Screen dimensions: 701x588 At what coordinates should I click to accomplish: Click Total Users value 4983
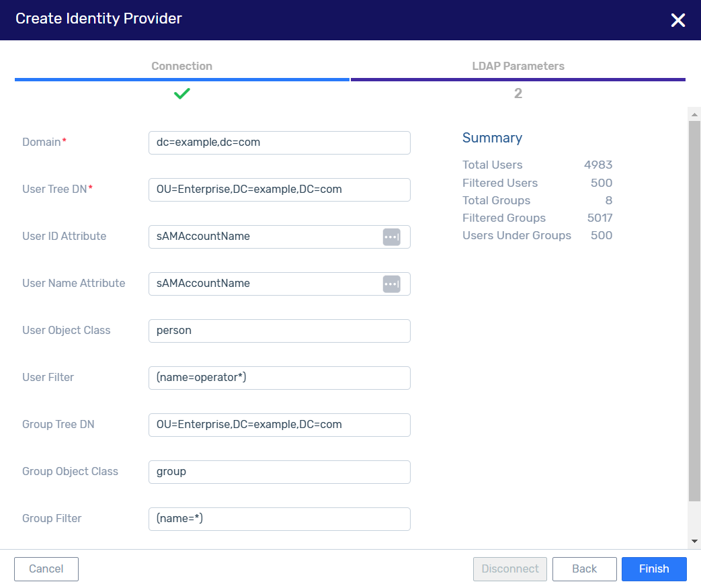point(597,165)
